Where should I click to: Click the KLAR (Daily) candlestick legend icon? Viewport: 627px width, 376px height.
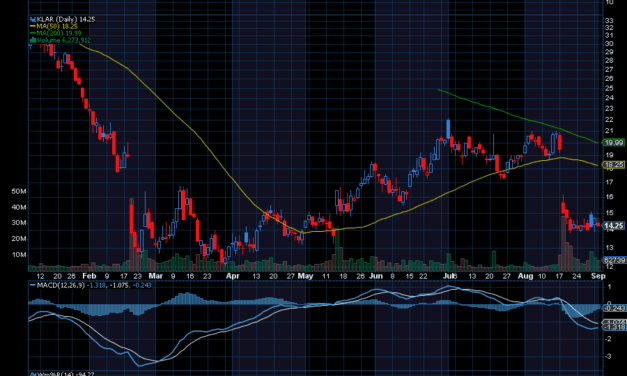tap(33, 19)
